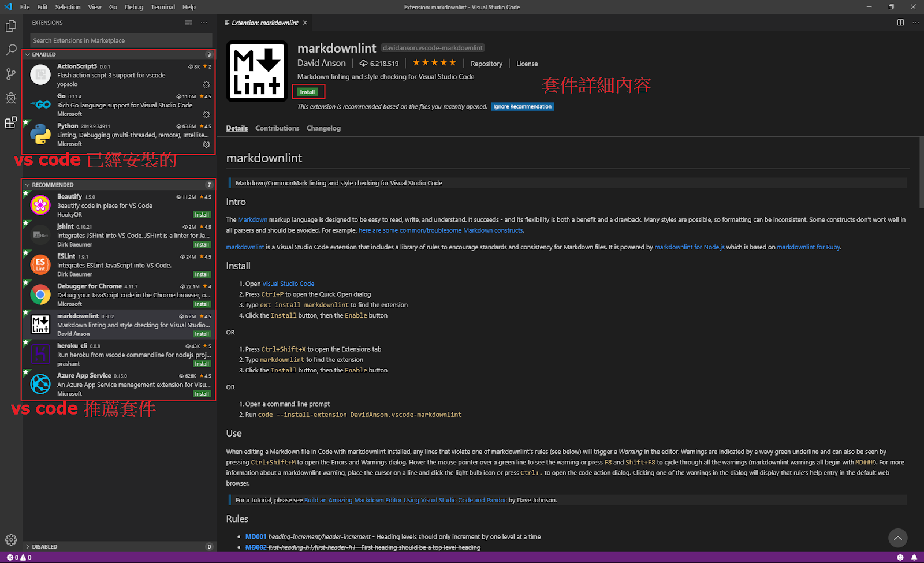Install the heroku-cli extension
Viewport: 924px width, 563px height.
pyautogui.click(x=202, y=364)
